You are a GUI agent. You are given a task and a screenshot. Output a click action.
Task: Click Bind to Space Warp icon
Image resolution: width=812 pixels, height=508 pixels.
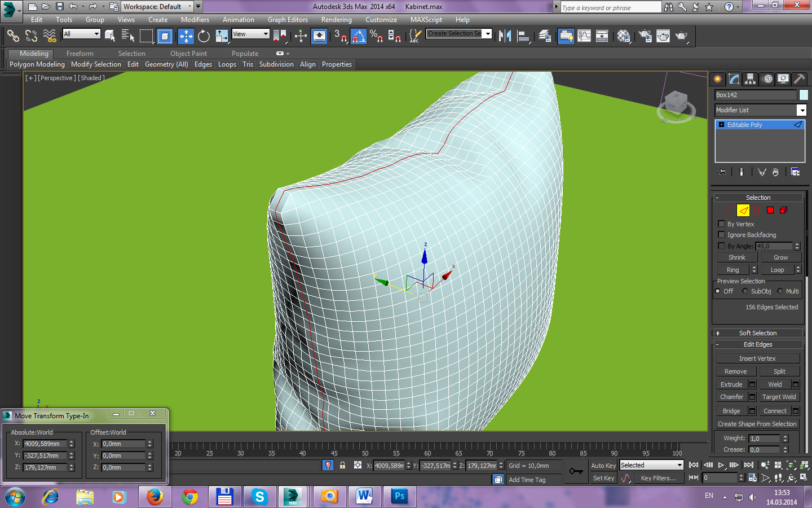(x=50, y=36)
